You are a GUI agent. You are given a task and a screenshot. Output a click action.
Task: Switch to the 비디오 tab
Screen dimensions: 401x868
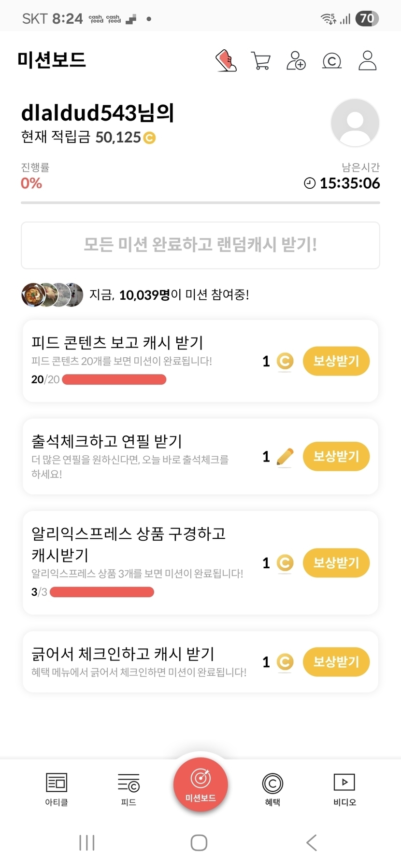(344, 789)
